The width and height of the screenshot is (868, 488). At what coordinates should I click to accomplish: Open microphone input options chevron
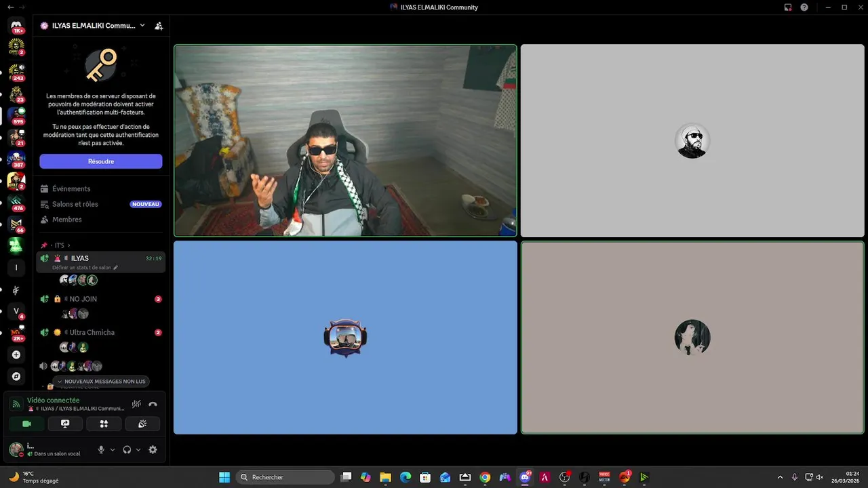(113, 449)
